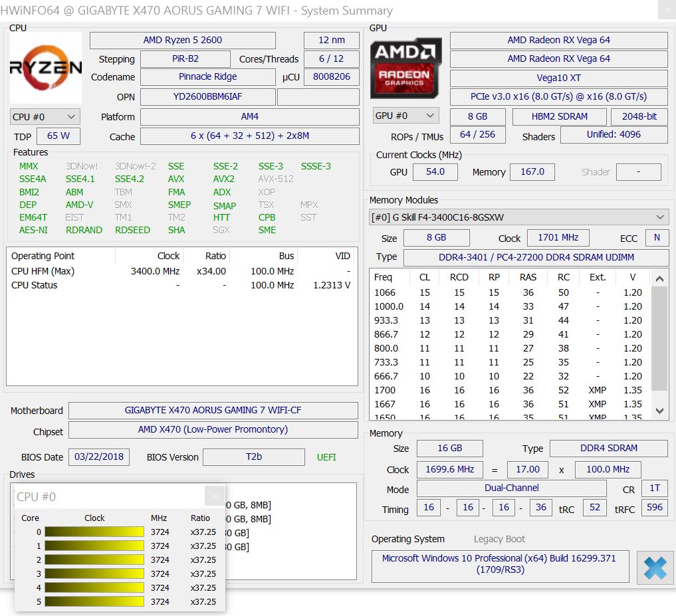Click the YD2600BBM6IAF OPN field
The width and height of the screenshot is (676, 616).
click(208, 96)
